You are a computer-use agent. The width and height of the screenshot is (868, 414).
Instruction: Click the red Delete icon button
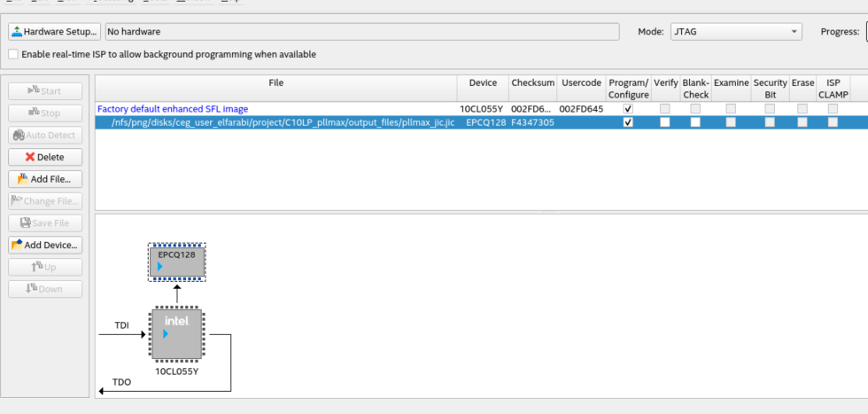(x=45, y=157)
